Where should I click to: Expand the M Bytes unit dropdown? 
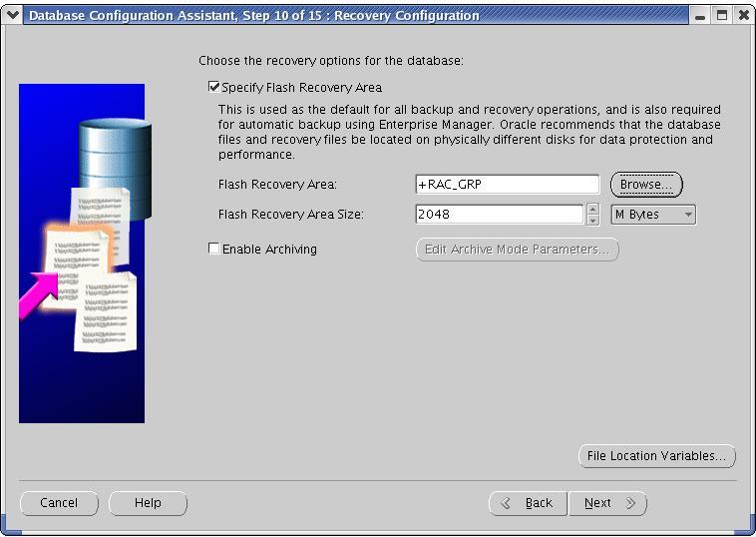point(653,215)
